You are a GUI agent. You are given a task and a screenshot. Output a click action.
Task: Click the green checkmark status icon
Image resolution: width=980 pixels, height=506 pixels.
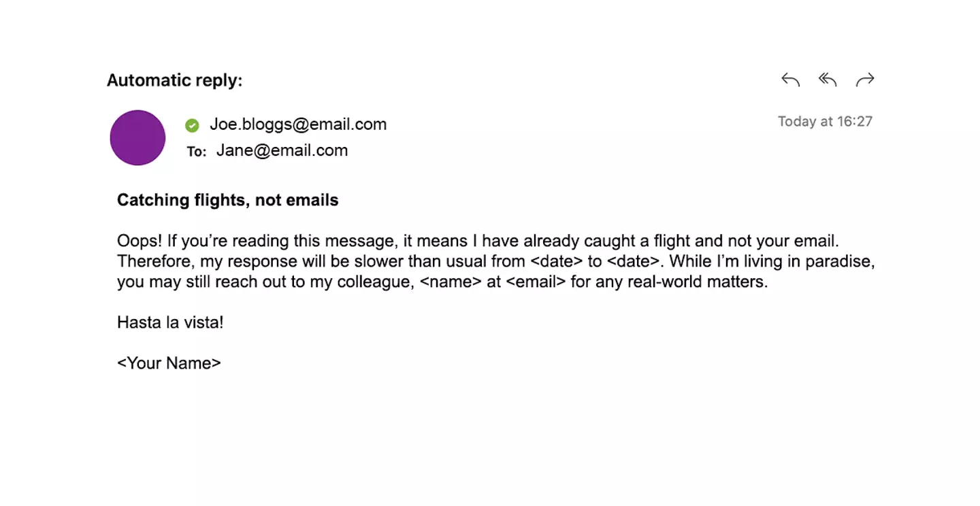(x=192, y=125)
